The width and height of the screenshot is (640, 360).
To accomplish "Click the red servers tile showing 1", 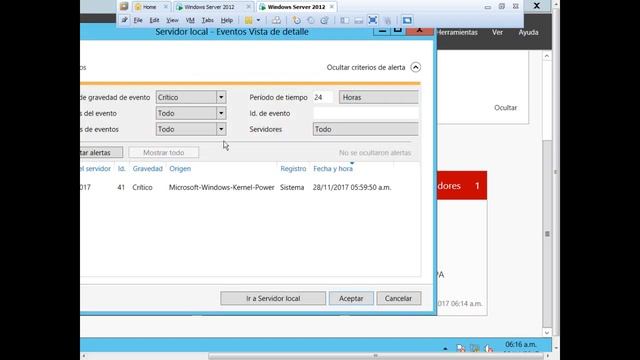I will click(462, 186).
